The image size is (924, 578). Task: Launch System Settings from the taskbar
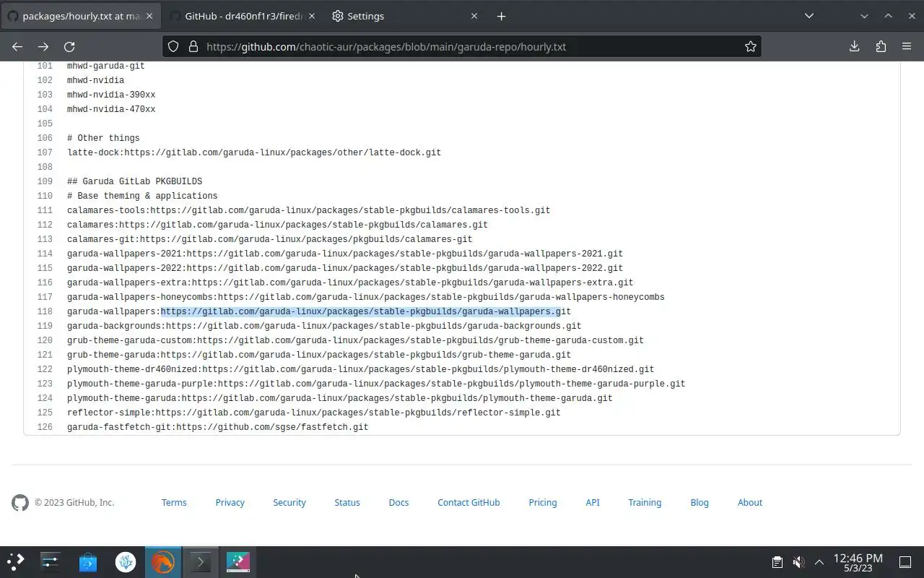click(51, 561)
